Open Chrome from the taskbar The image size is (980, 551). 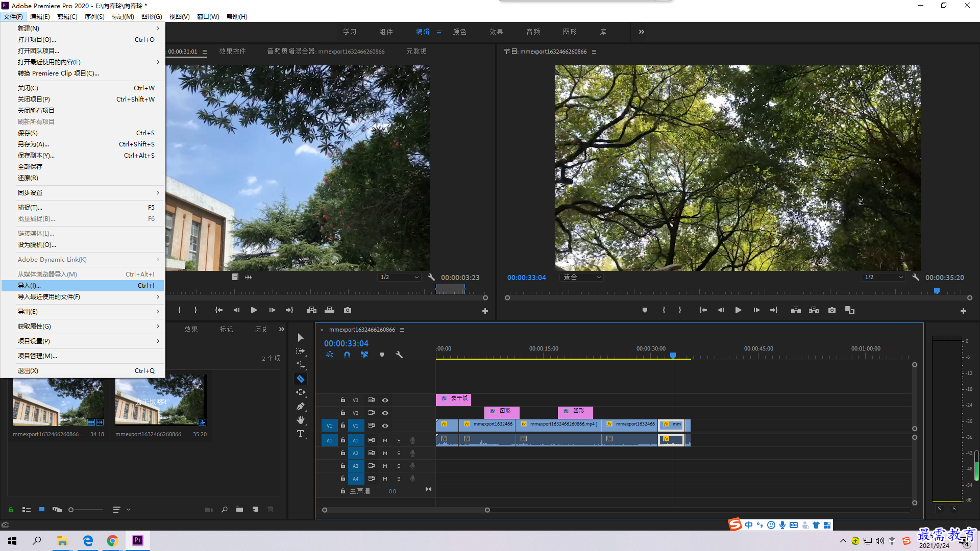click(112, 541)
